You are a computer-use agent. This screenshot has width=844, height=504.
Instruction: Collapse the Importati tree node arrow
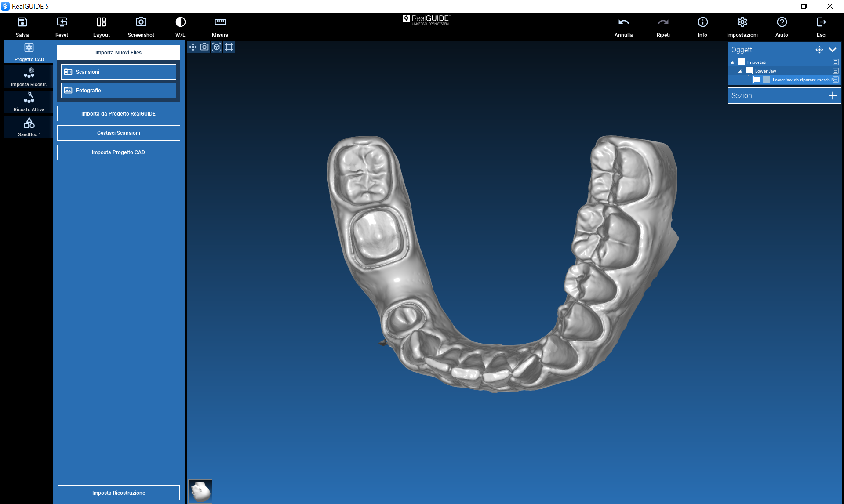click(x=732, y=62)
